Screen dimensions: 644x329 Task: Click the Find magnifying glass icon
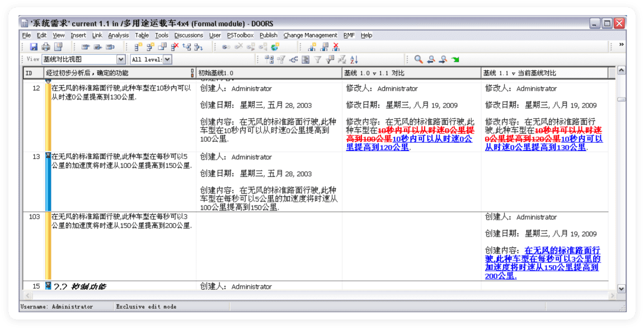pyautogui.click(x=418, y=59)
